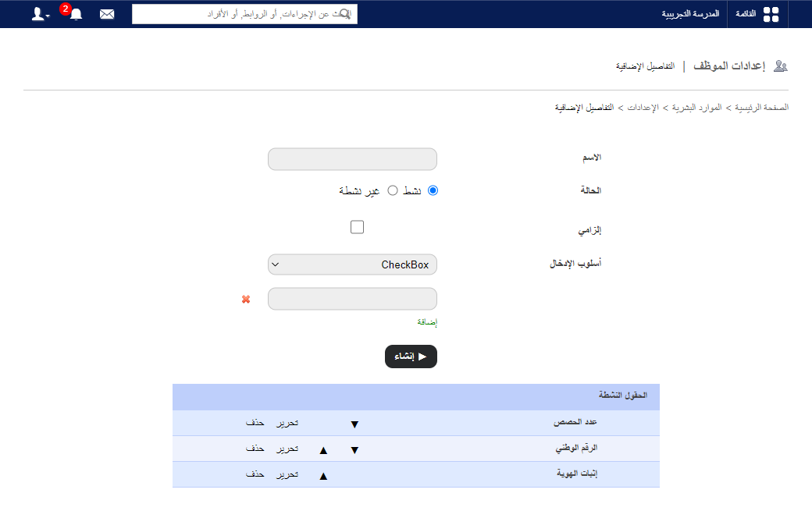
Task: Edit the الرقم الوطني field via تحرير
Action: (x=287, y=449)
